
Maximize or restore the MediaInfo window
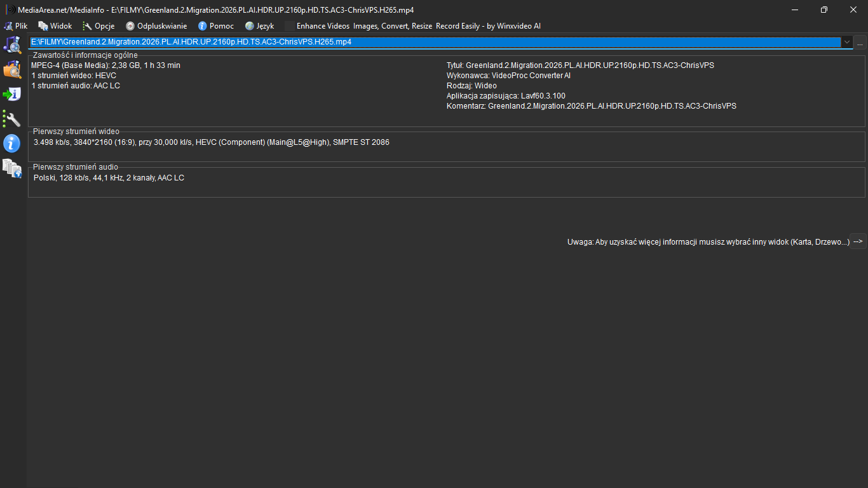[824, 10]
